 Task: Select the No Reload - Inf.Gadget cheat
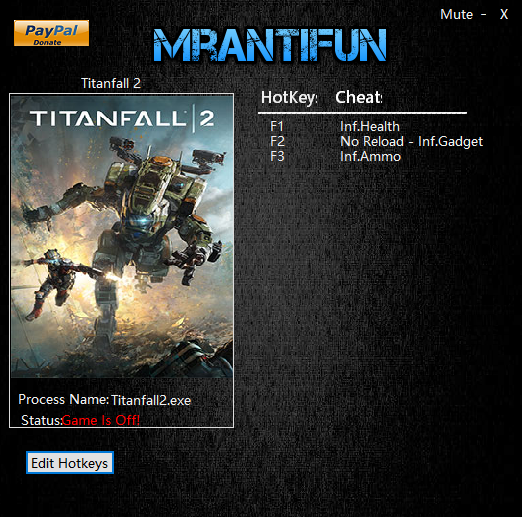[x=411, y=142]
